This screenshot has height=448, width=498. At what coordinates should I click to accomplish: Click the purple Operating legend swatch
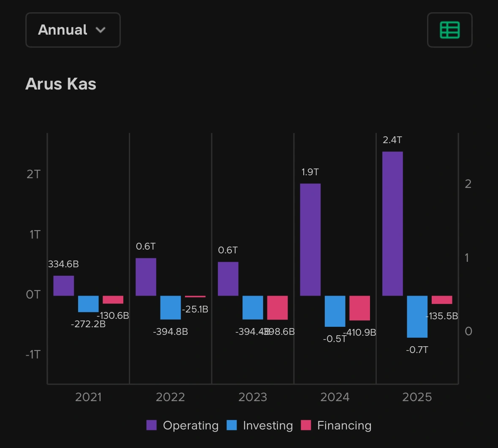coord(151,425)
